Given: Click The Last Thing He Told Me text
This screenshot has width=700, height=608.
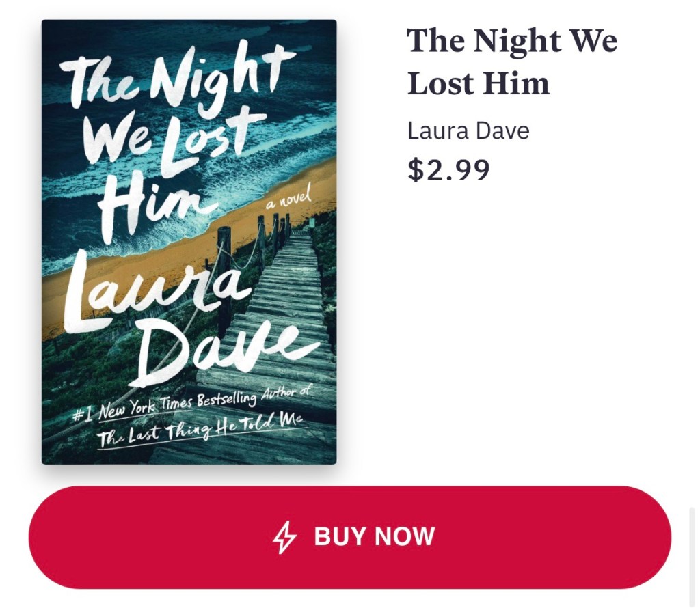Looking at the screenshot, I should click(x=201, y=429).
